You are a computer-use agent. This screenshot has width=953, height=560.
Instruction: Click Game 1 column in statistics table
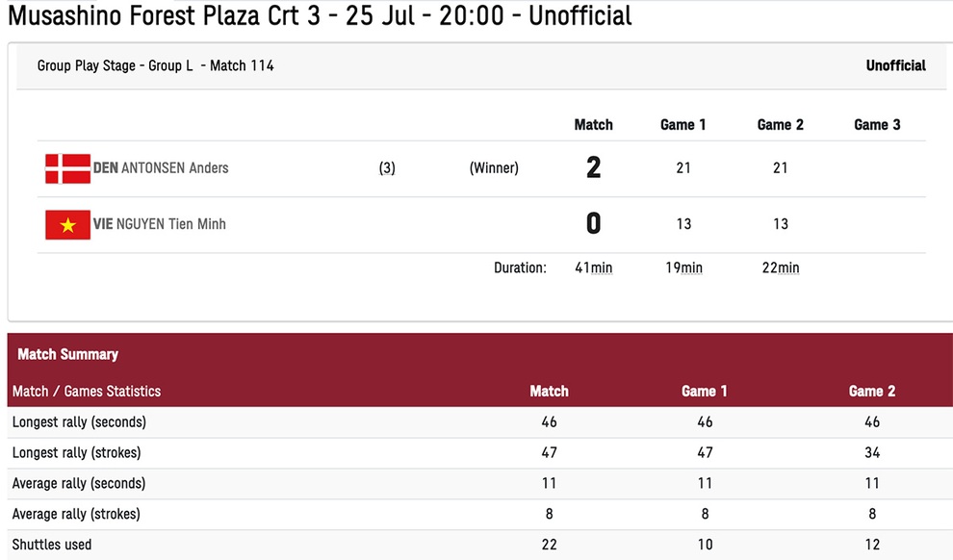point(704,392)
